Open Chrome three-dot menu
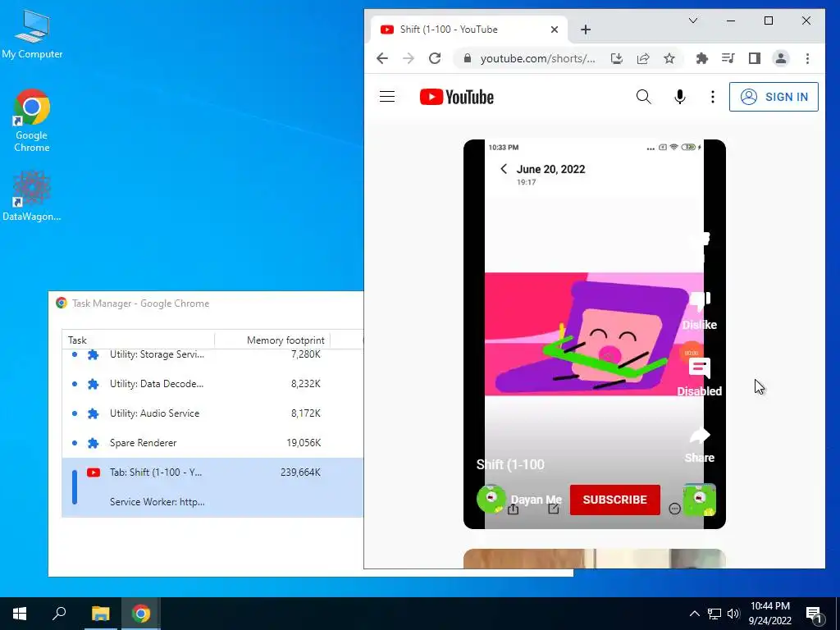 [x=807, y=58]
